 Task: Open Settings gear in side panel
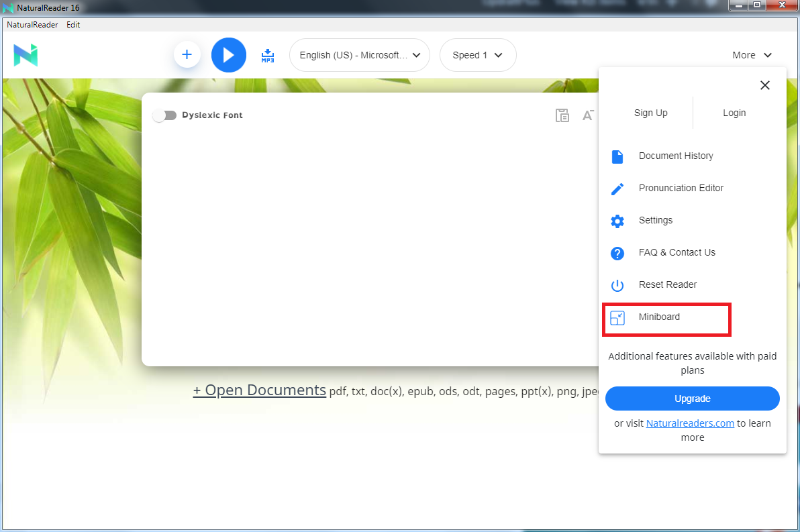point(617,221)
